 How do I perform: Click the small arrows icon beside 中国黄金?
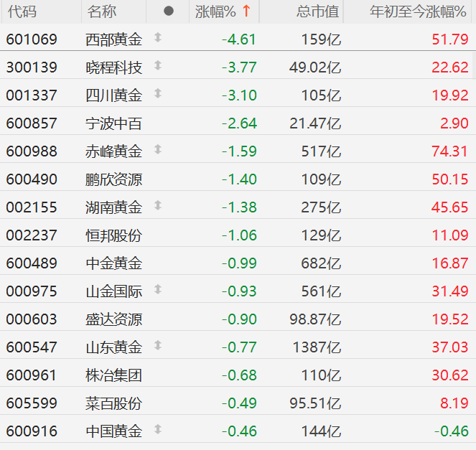click(x=157, y=429)
